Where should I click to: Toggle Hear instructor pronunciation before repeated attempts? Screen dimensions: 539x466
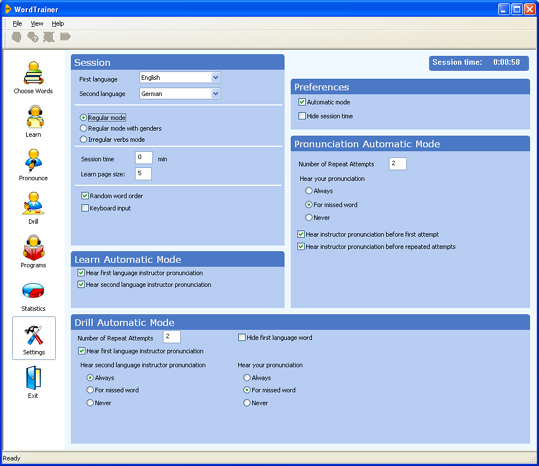click(301, 246)
